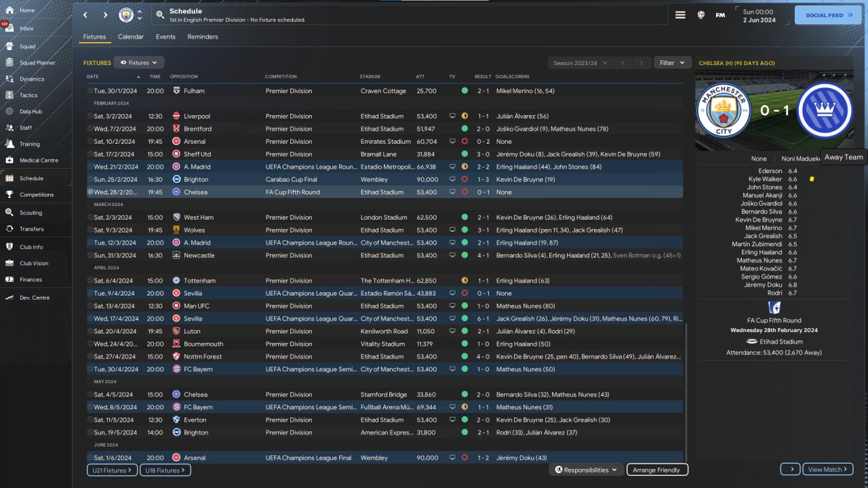This screenshot has height=488, width=868.
Task: Toggle the selection circle on the Sheff Utd fixture
Action: coord(90,154)
